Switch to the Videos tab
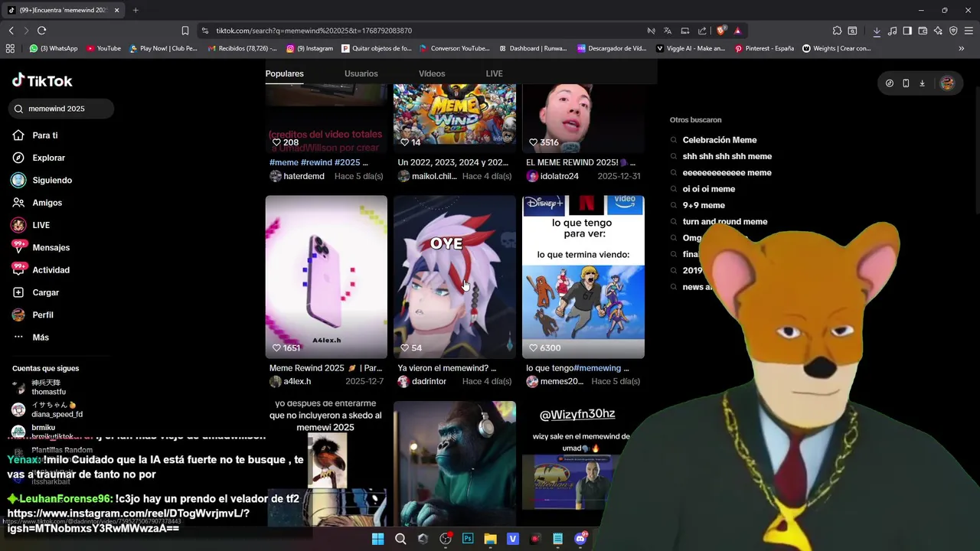 pyautogui.click(x=432, y=73)
